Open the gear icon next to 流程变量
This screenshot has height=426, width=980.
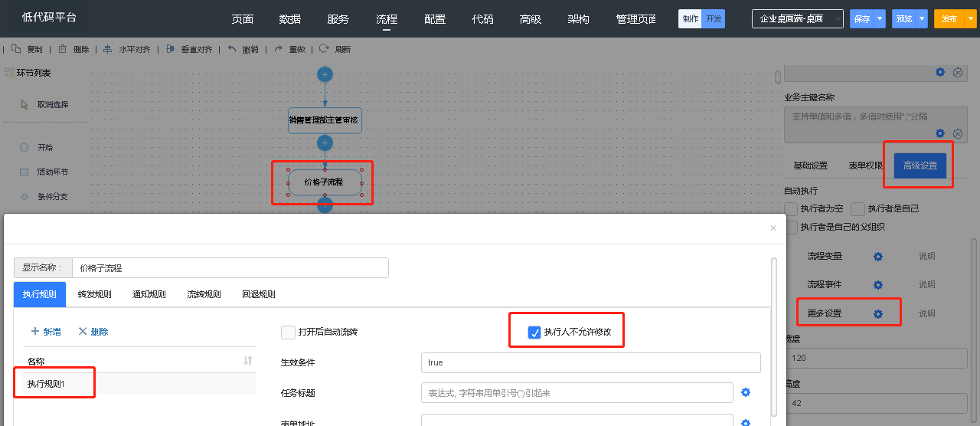coord(878,257)
